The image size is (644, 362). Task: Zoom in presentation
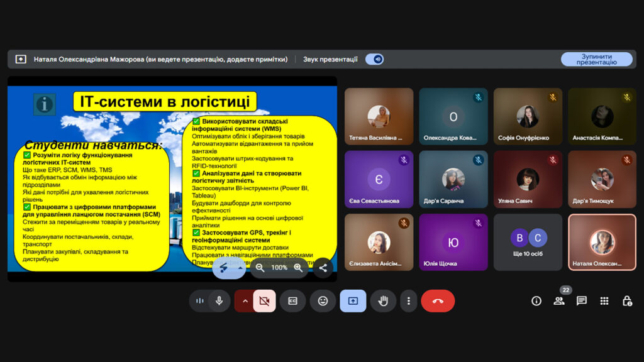[298, 268]
